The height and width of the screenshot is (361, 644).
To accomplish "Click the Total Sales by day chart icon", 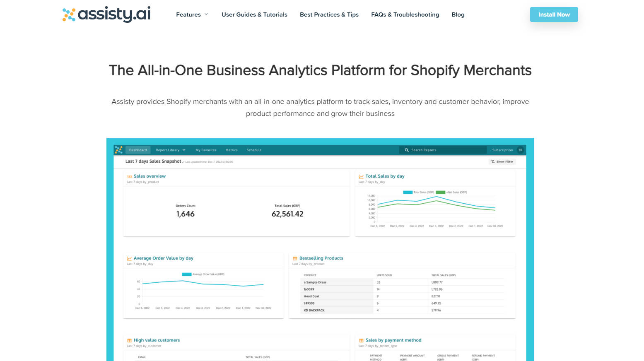I will click(361, 176).
